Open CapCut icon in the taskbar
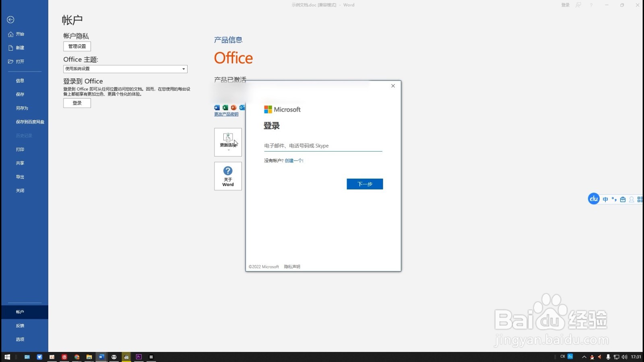This screenshot has width=644, height=362. pyautogui.click(x=151, y=357)
